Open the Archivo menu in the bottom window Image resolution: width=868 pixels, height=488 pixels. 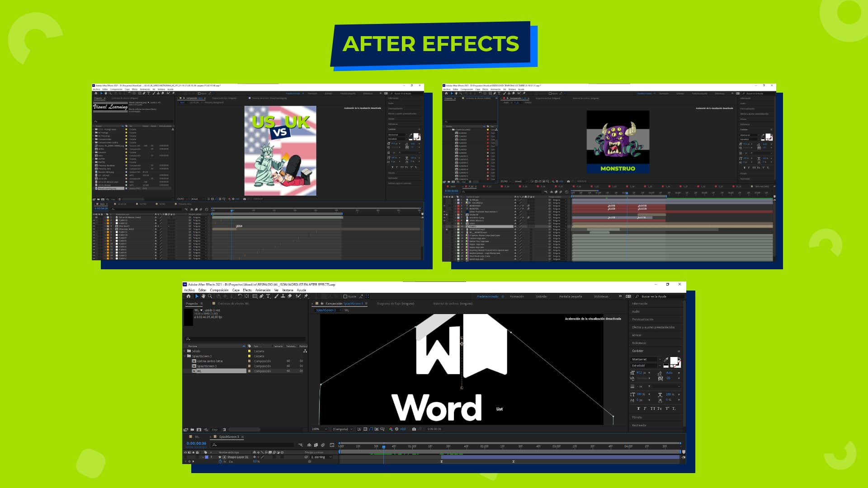(x=189, y=290)
